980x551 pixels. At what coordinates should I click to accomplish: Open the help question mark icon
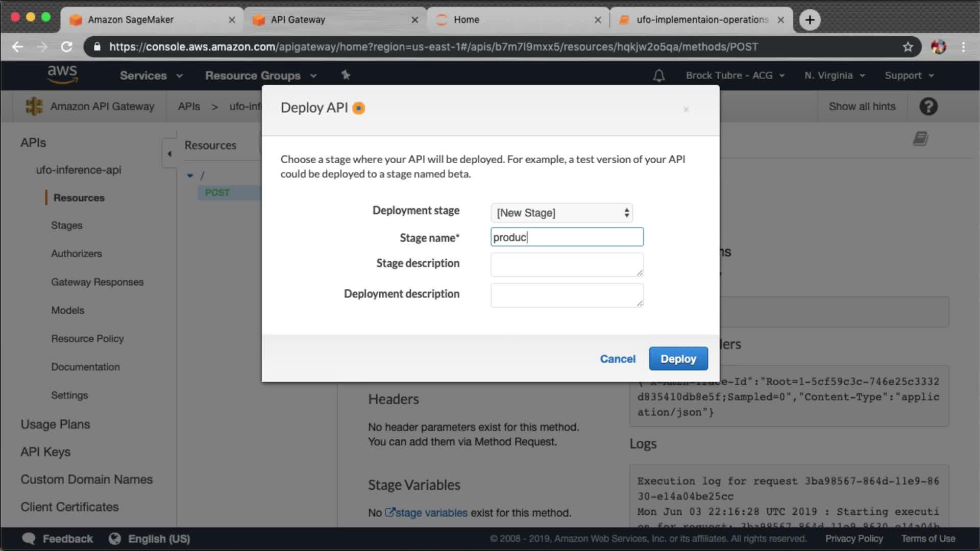[x=928, y=107]
